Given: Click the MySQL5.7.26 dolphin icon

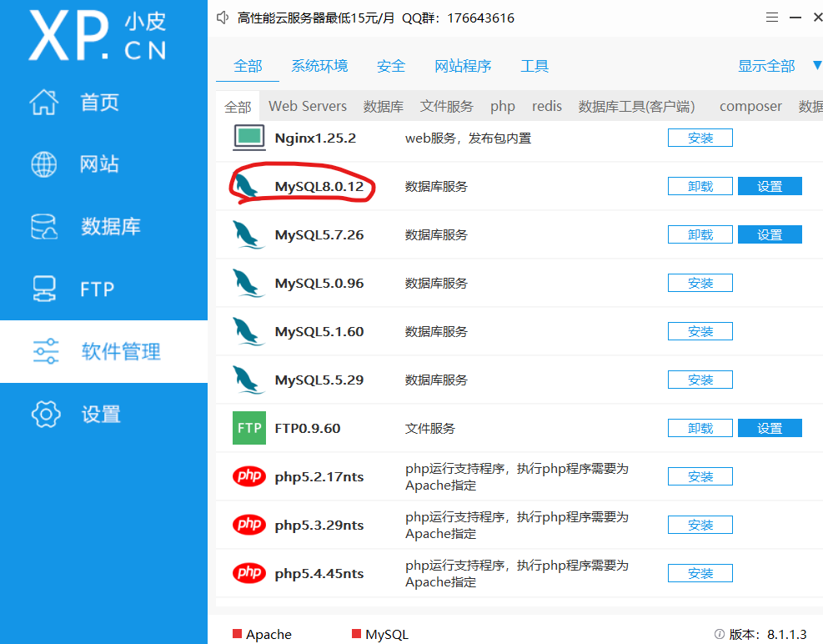Looking at the screenshot, I should coord(248,234).
